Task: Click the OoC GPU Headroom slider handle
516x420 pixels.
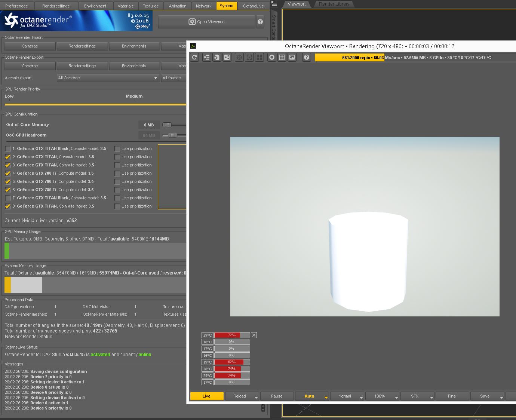Action: tap(172, 135)
